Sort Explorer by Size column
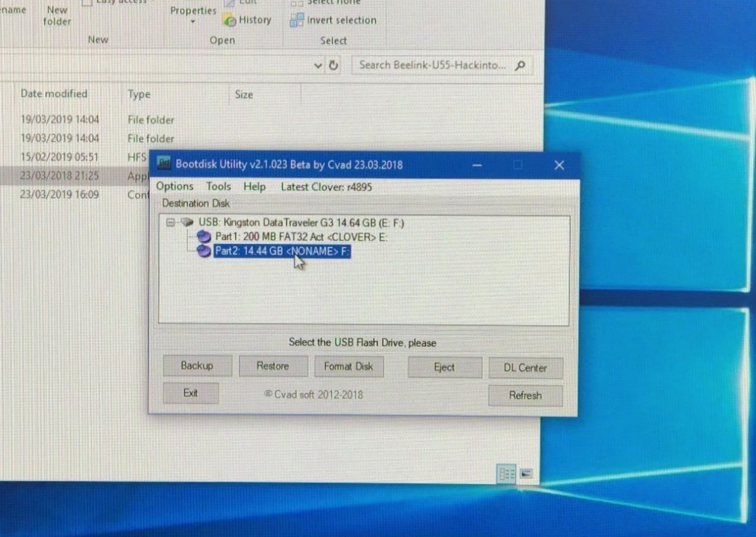 click(244, 95)
